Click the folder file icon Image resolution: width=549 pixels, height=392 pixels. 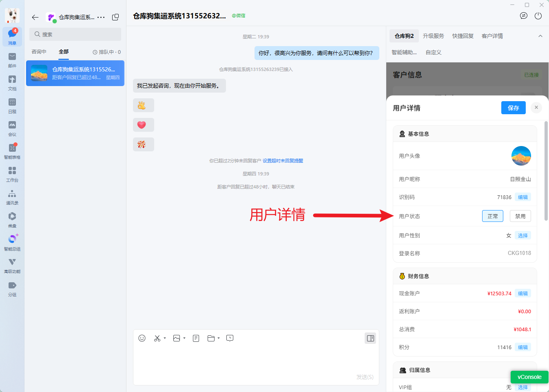211,338
